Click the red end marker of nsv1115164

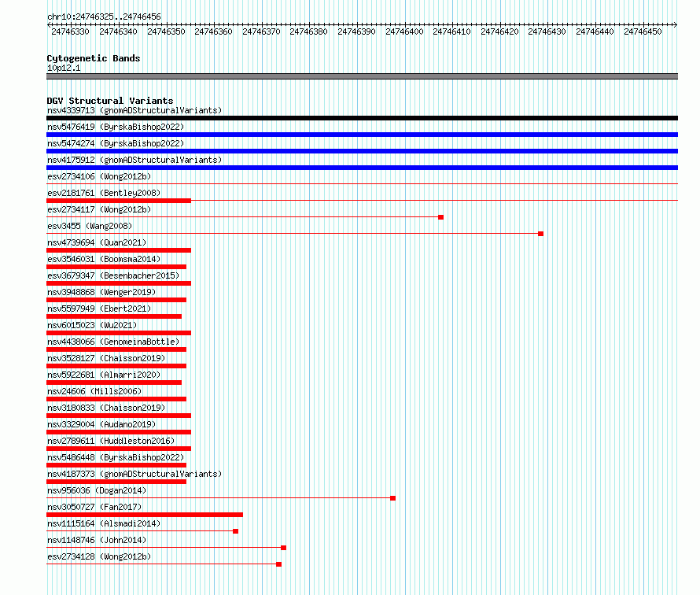click(x=236, y=531)
